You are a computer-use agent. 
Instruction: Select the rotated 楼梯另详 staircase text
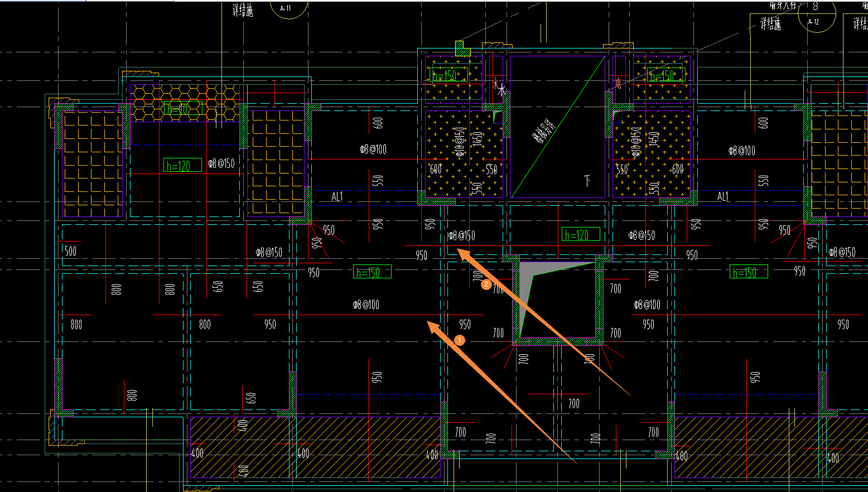[545, 131]
